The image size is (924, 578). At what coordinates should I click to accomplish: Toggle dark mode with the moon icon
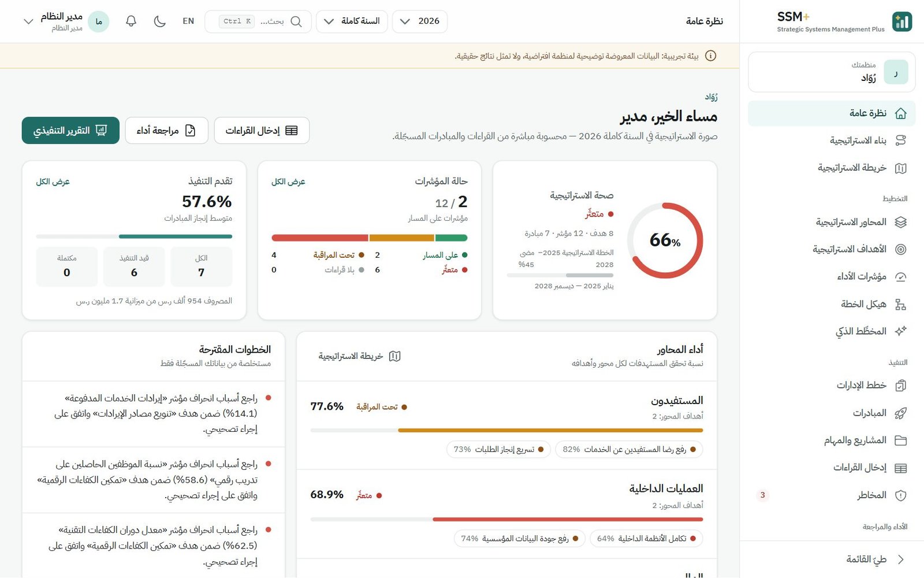[160, 21]
